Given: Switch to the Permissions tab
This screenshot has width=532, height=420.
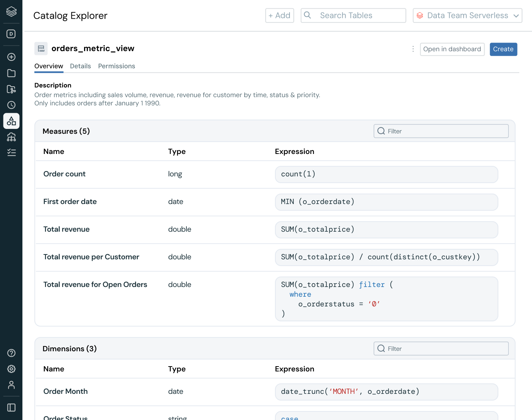Looking at the screenshot, I should (x=117, y=66).
